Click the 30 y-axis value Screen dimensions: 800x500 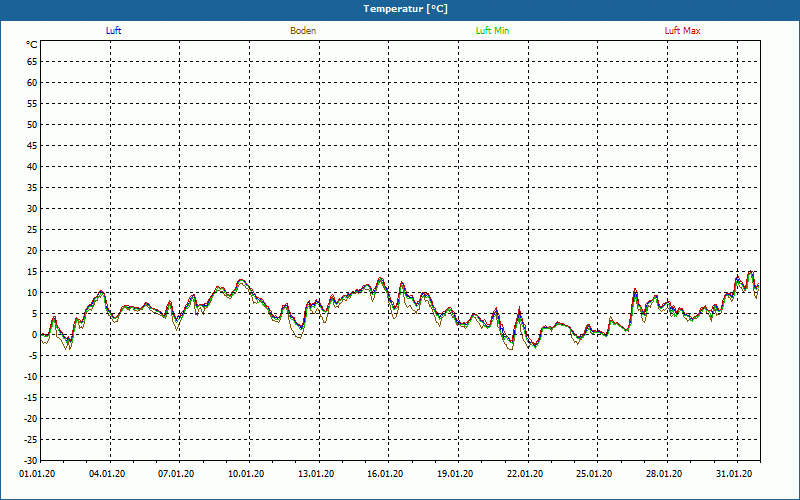[x=32, y=209]
